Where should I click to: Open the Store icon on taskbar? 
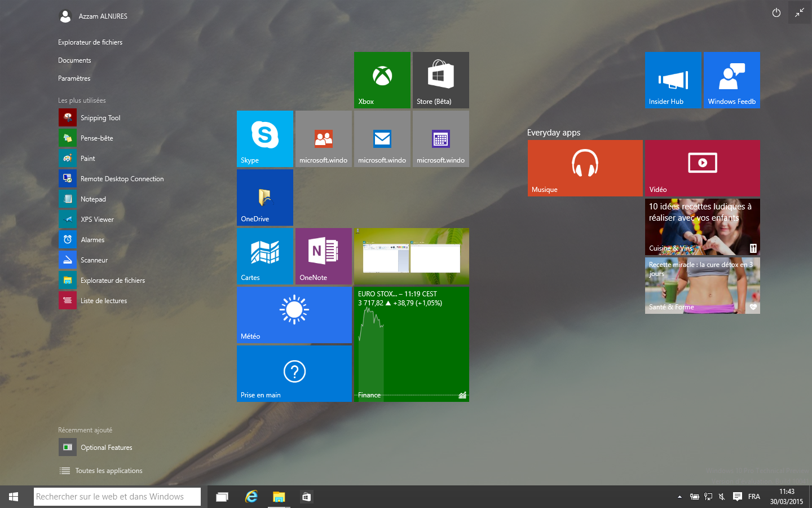(306, 497)
